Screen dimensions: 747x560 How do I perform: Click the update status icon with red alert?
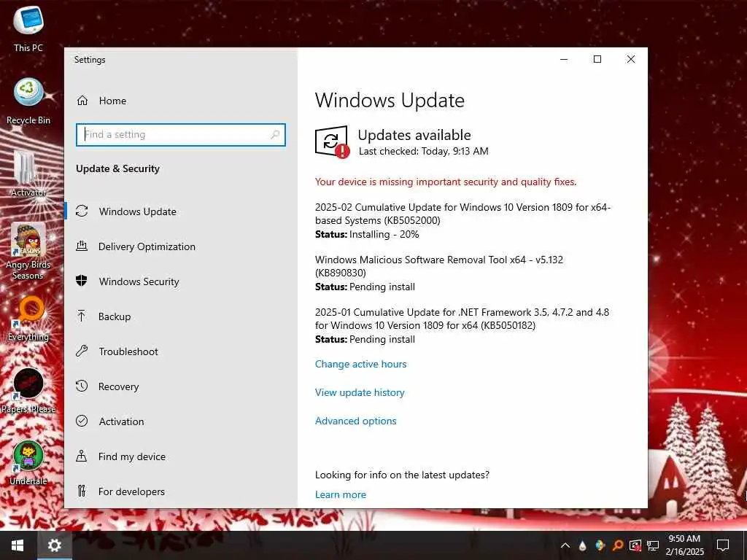coord(332,141)
